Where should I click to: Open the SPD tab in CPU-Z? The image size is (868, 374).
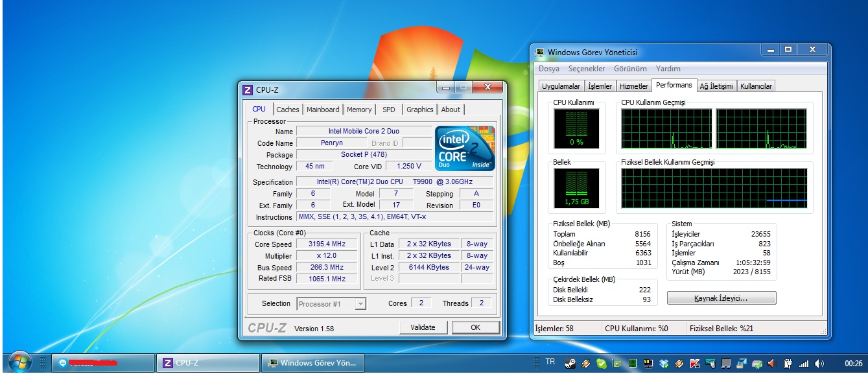click(388, 110)
